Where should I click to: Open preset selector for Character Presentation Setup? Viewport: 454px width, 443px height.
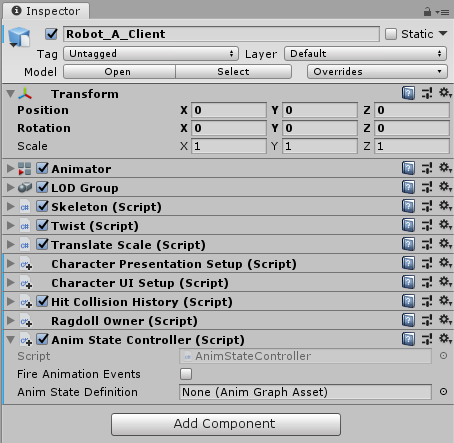(x=427, y=263)
